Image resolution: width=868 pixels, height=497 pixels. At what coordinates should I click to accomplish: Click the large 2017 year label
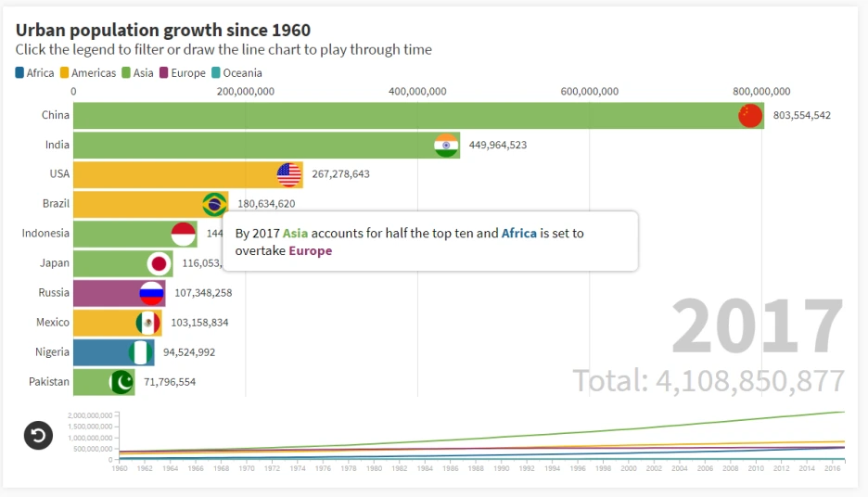click(757, 326)
